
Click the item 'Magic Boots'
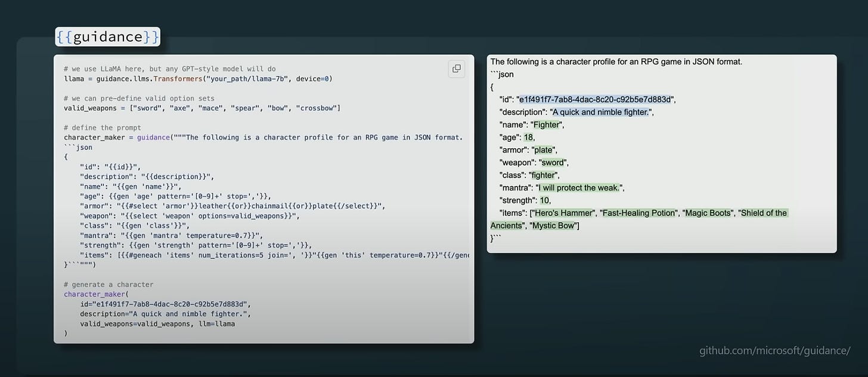tap(708, 213)
